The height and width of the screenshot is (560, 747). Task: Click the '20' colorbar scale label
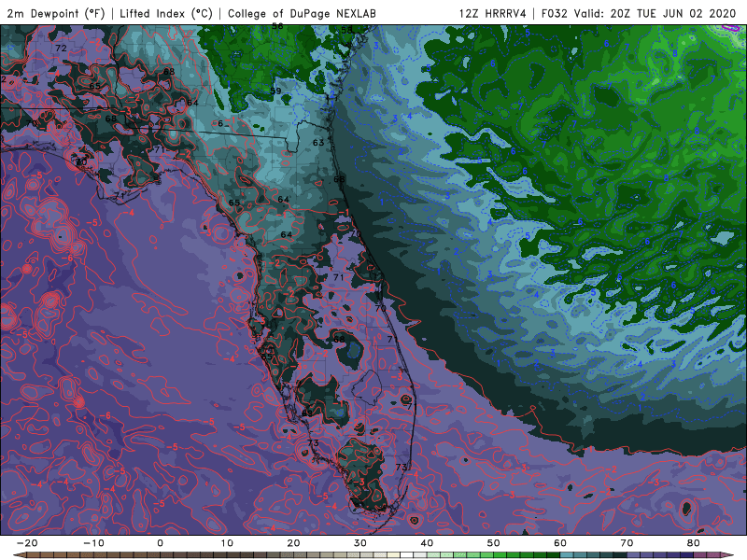(293, 543)
